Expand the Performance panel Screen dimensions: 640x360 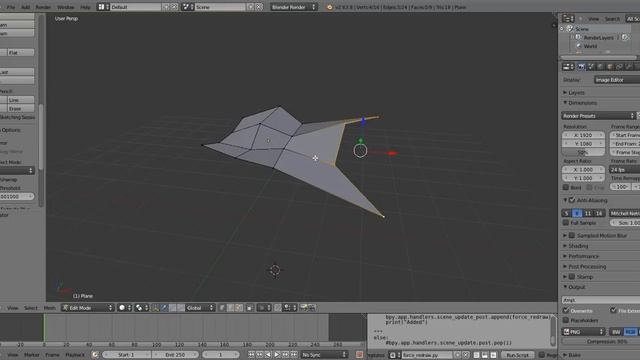pos(566,256)
